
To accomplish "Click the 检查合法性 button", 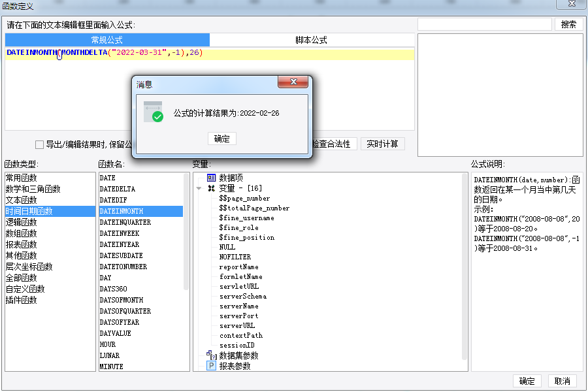I will coord(333,144).
